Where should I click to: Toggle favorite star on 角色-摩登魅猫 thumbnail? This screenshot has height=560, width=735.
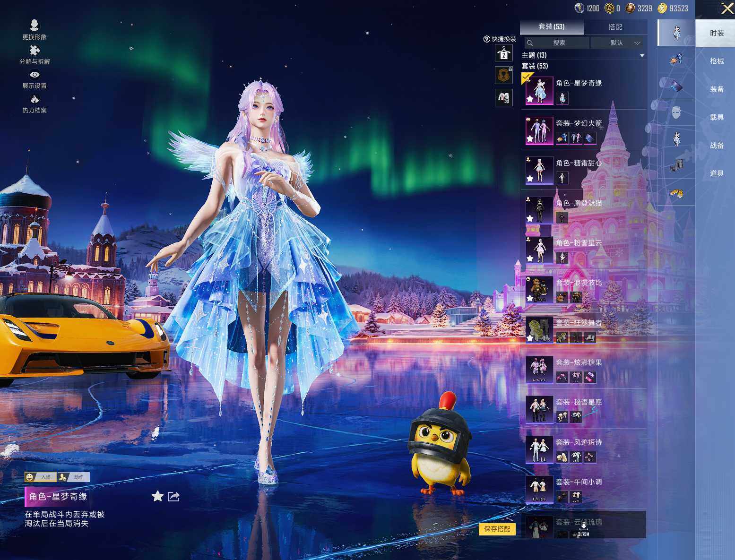(530, 219)
